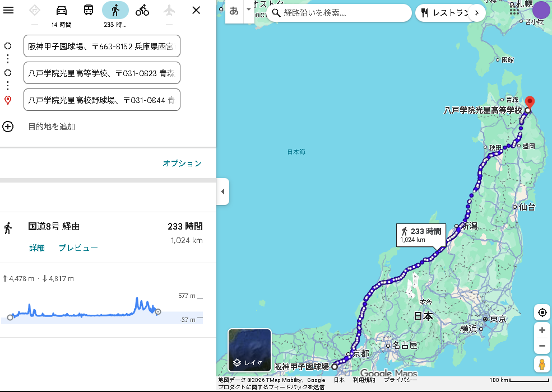
Task: Click the add destination plus icon
Action: coord(8,127)
